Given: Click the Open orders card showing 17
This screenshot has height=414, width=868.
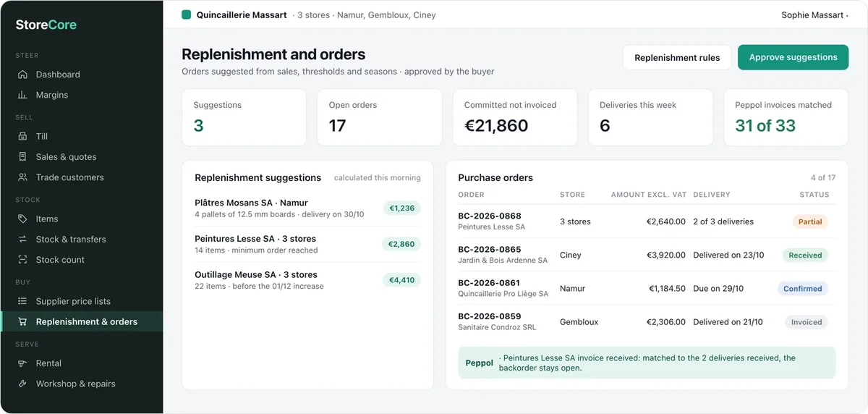Looking at the screenshot, I should [380, 117].
